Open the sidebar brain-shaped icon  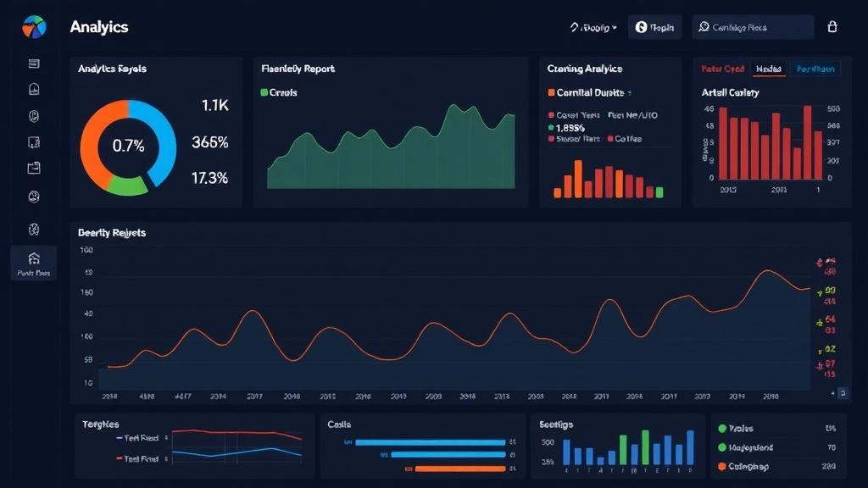point(34,229)
